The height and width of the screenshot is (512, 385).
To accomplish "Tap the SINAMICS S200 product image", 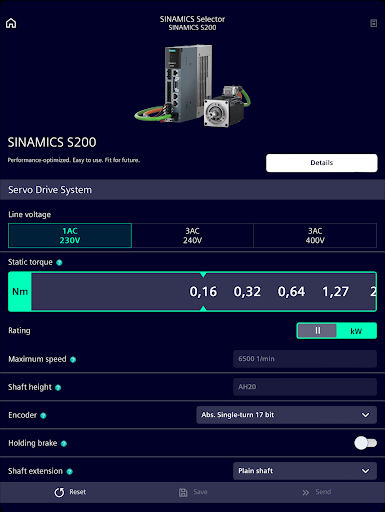I will [192, 86].
